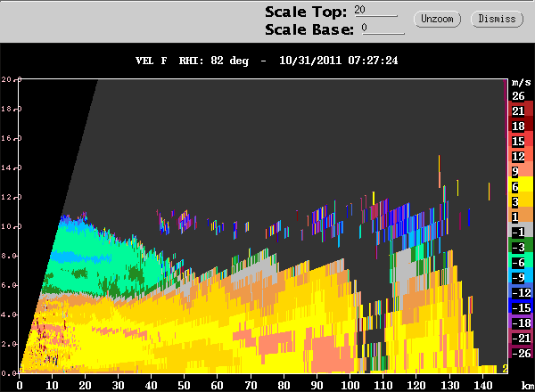Select the -6 m/s legend swatch
The width and height of the screenshot is (535, 392).
[517, 262]
